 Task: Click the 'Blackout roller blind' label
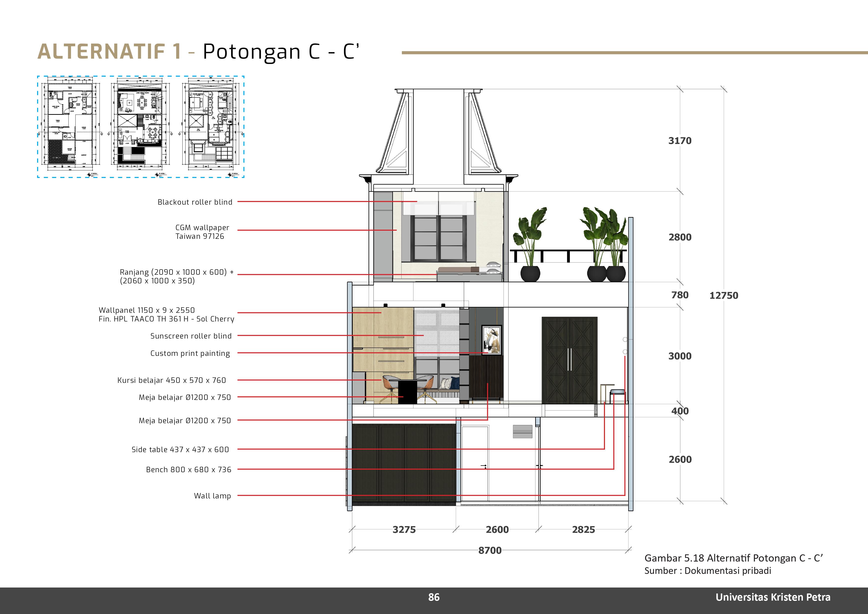click(195, 202)
